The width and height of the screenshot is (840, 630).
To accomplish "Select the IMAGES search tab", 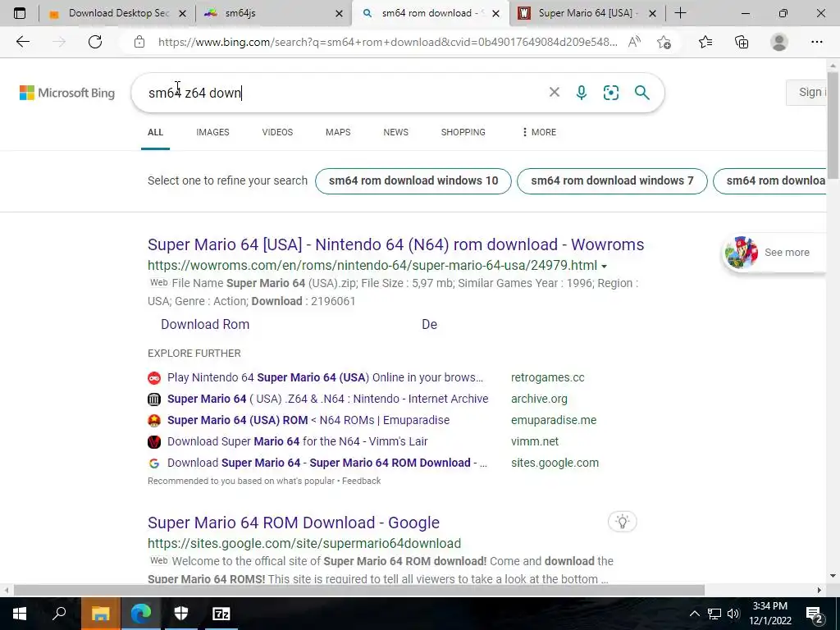I will [x=212, y=132].
